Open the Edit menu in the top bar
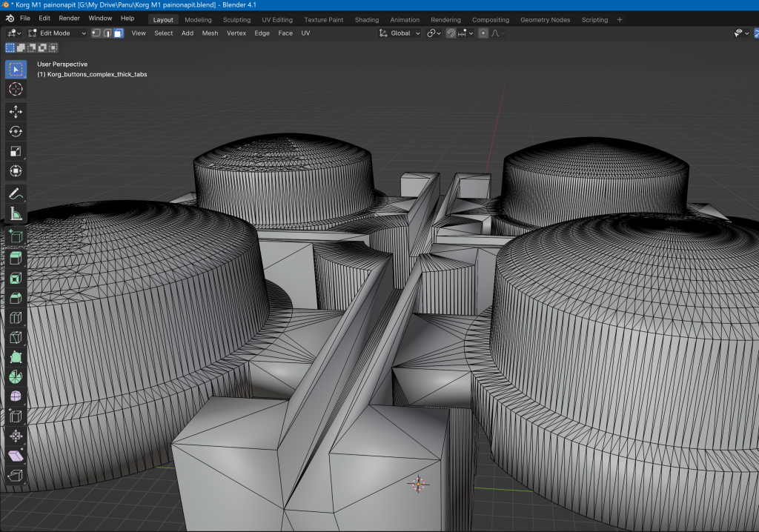 44,19
